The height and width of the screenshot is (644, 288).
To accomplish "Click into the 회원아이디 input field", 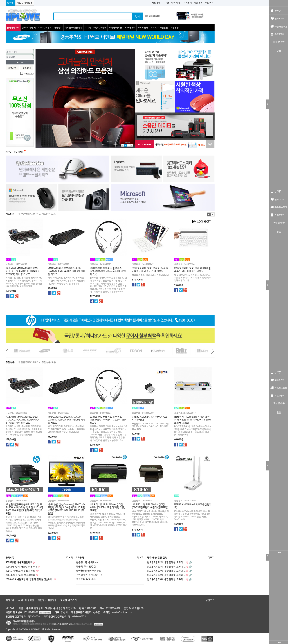I will coord(20,52).
